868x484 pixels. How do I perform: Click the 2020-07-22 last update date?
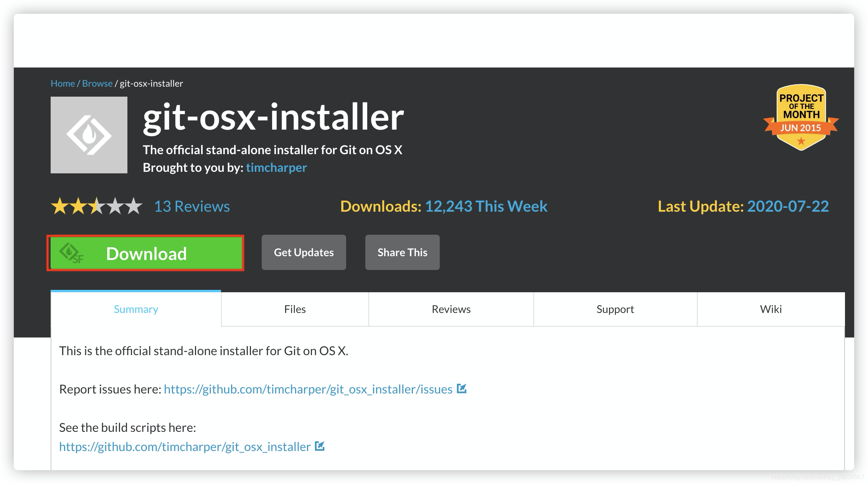click(x=788, y=206)
